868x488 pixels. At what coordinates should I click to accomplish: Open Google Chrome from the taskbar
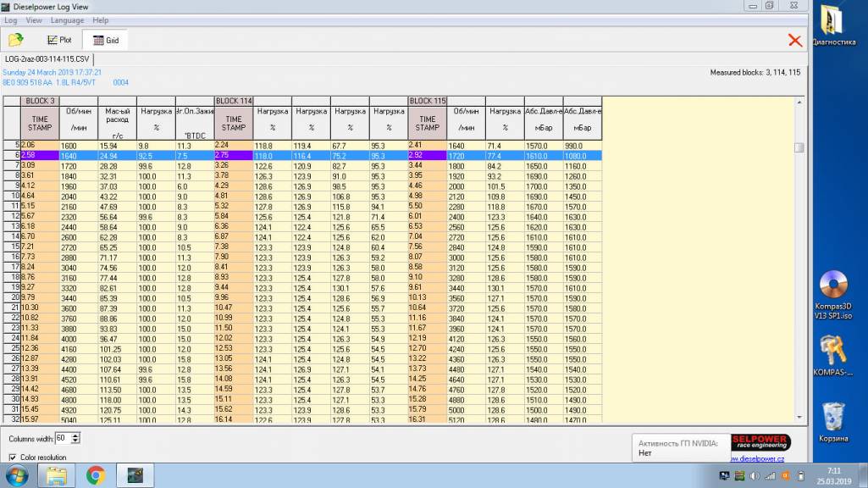click(95, 475)
